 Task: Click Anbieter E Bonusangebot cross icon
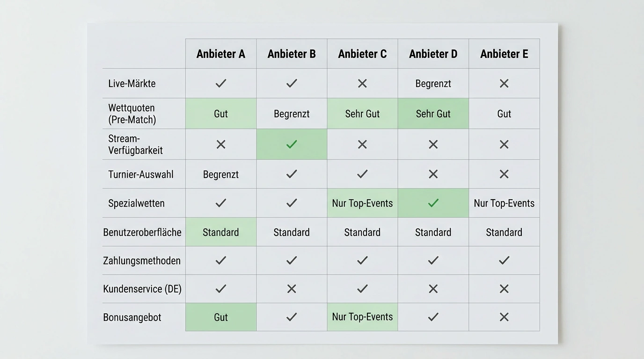[x=504, y=317]
